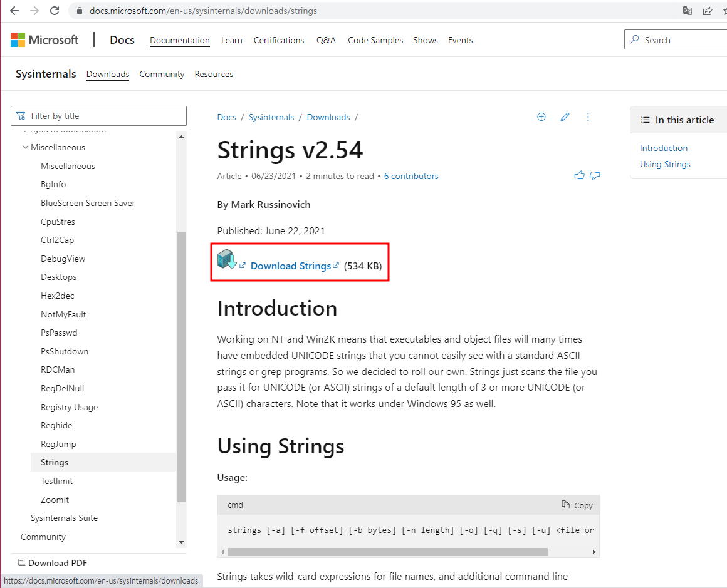Open BgInfo in the sidebar tree
Screen dimensions: 727x588
(53, 185)
